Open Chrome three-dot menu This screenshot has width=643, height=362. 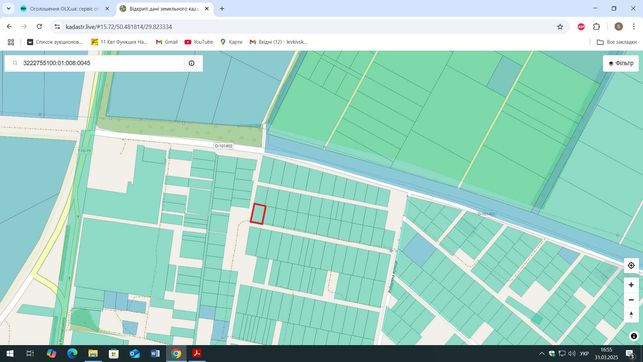click(x=634, y=27)
